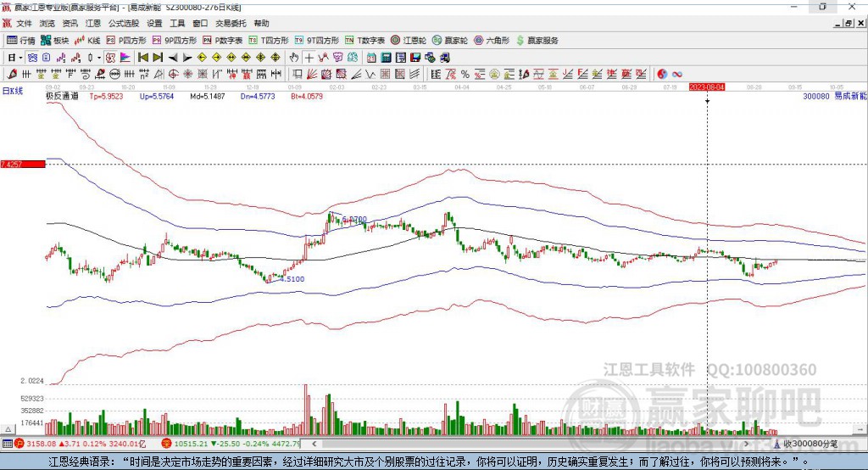Toggle the highlighted blue grid icon
Screen dimensions: 868x470
(32, 58)
